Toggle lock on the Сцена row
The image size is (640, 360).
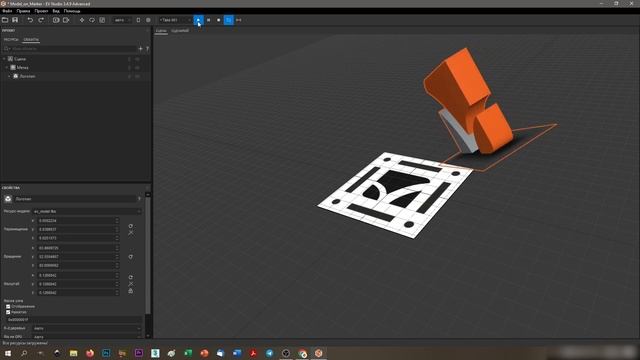(x=129, y=59)
